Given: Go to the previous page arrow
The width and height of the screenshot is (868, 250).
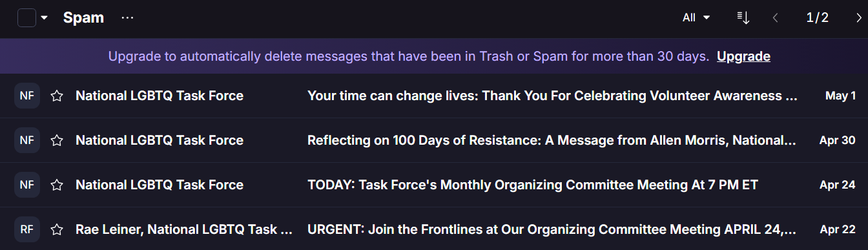Looking at the screenshot, I should click(776, 18).
